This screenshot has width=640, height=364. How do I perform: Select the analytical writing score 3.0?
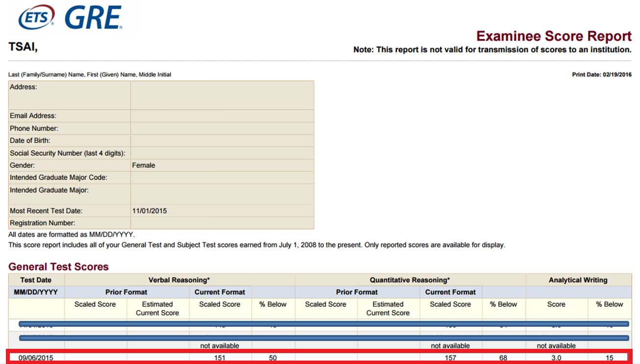pos(556,358)
